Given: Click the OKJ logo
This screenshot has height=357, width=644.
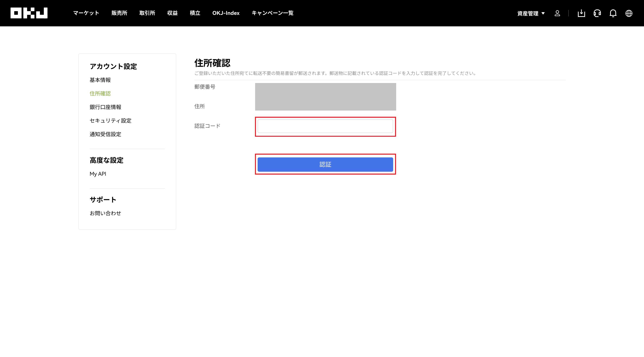Looking at the screenshot, I should (29, 13).
